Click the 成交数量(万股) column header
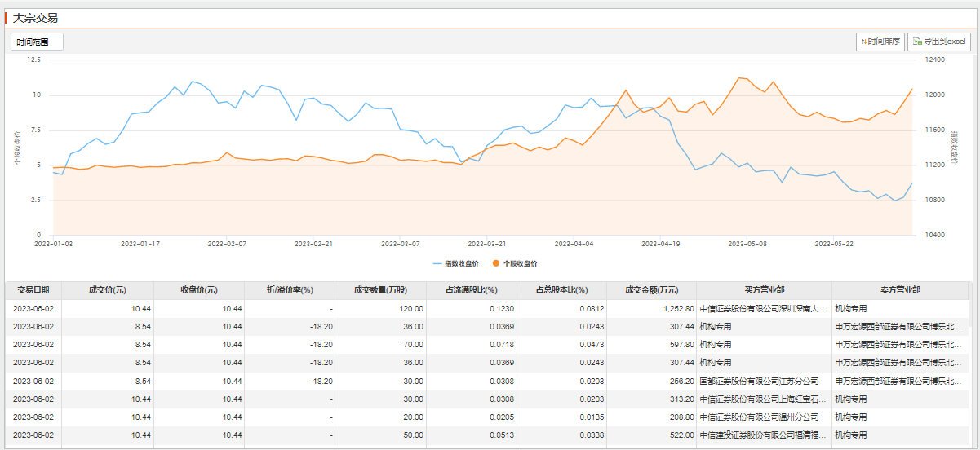This screenshot has height=450, width=980. (380, 290)
